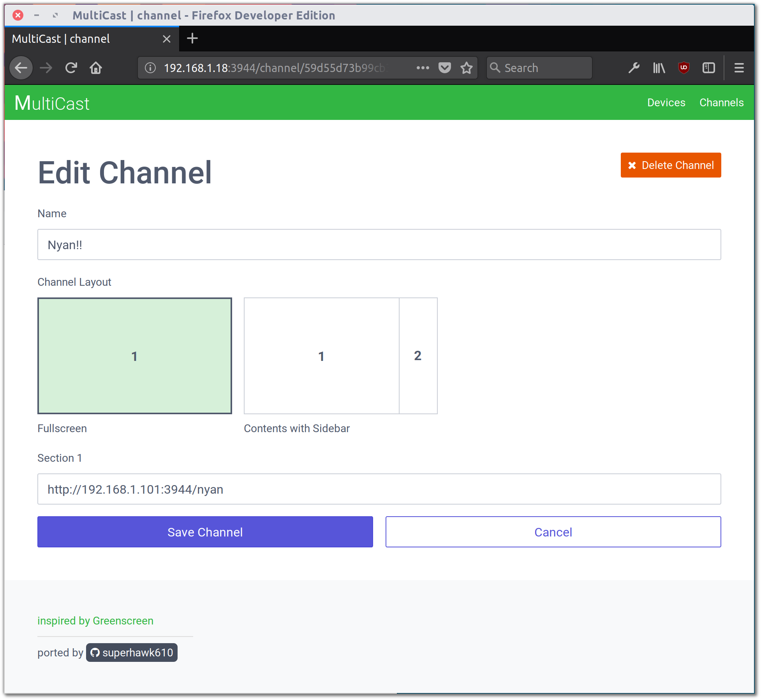761x700 pixels.
Task: Click the Cancel button
Action: pyautogui.click(x=553, y=532)
